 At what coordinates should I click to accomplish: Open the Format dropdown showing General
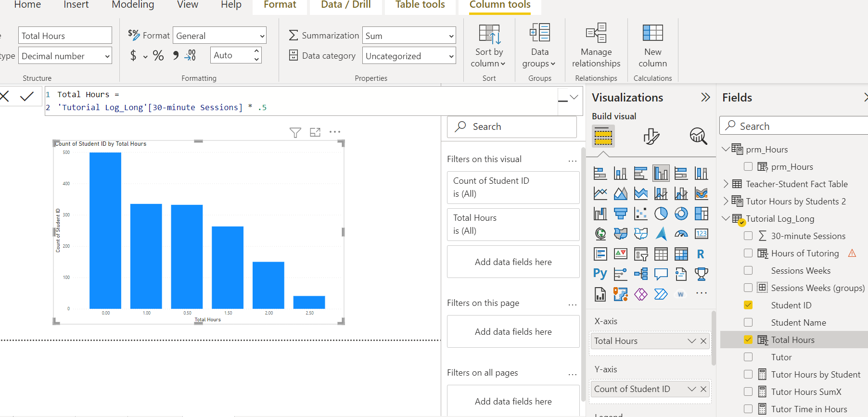point(219,36)
